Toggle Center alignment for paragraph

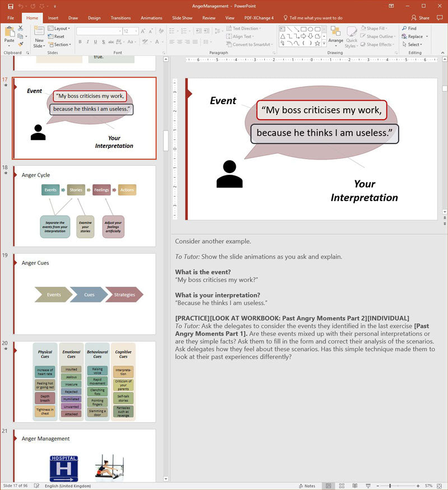pos(180,42)
